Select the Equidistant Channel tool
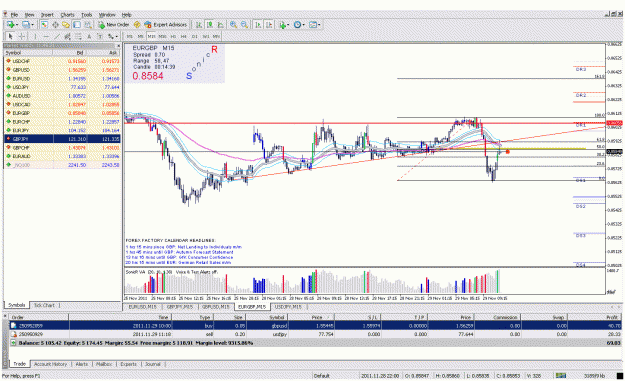 click(67, 36)
